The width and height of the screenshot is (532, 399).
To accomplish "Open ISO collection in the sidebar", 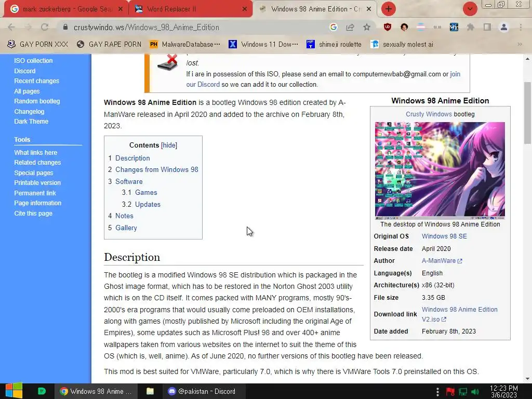I will click(33, 61).
